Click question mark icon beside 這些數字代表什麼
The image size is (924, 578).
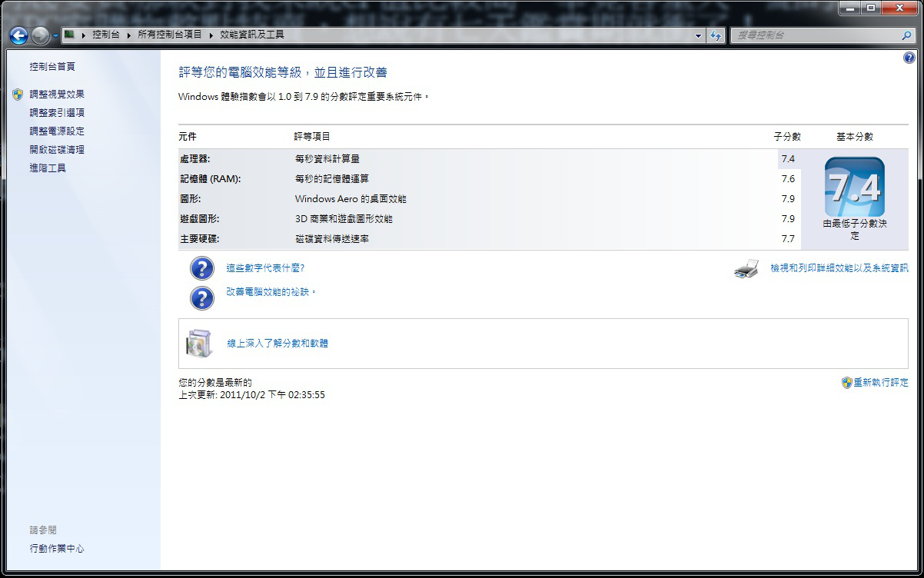click(x=201, y=268)
